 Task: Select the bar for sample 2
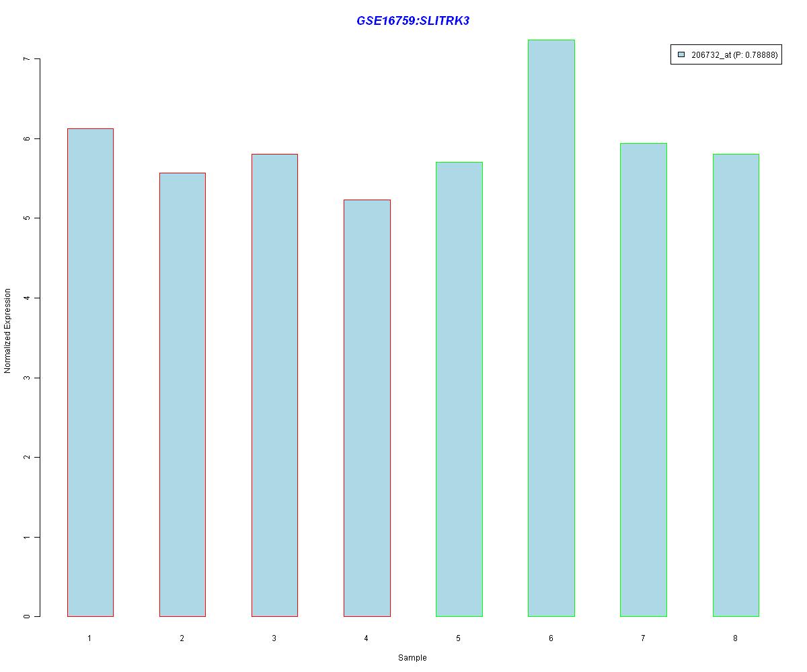[x=182, y=394]
